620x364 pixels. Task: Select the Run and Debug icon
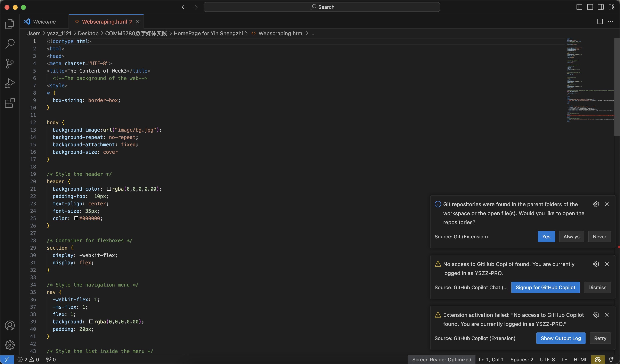tap(10, 83)
